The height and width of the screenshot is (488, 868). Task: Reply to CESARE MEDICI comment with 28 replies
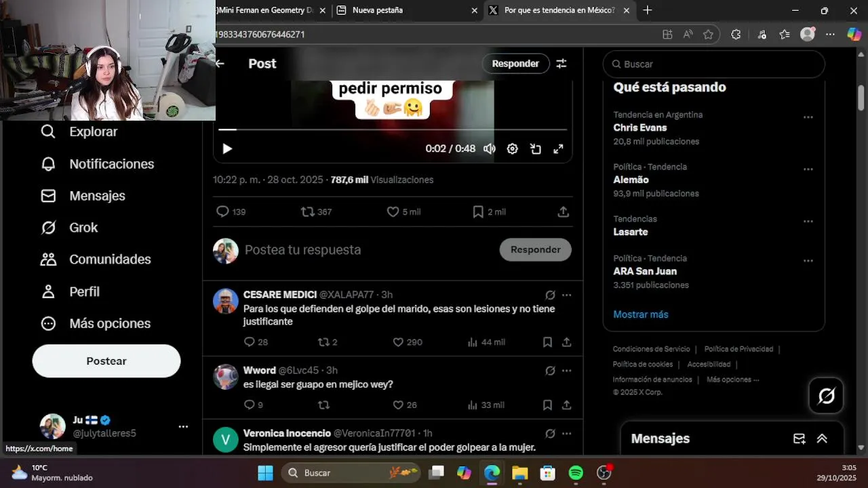pos(256,342)
